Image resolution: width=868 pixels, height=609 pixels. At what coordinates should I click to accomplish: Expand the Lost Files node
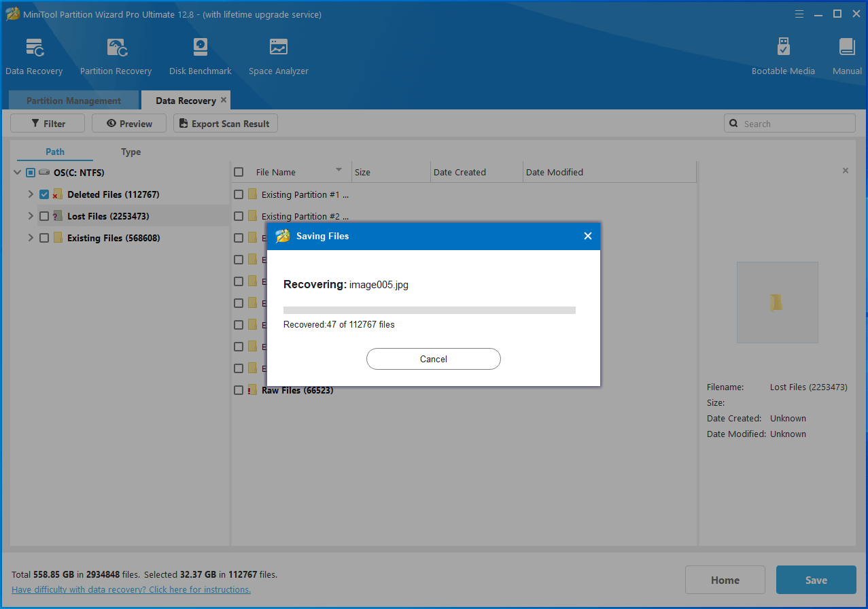pos(31,216)
